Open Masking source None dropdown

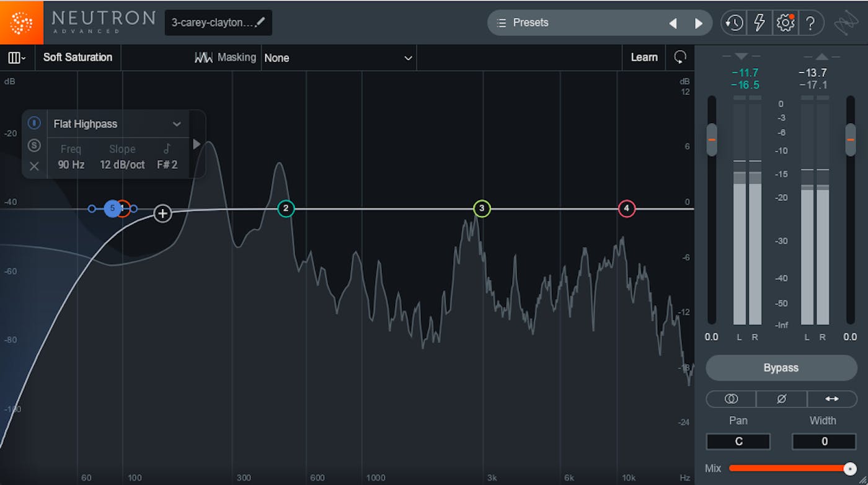(339, 58)
